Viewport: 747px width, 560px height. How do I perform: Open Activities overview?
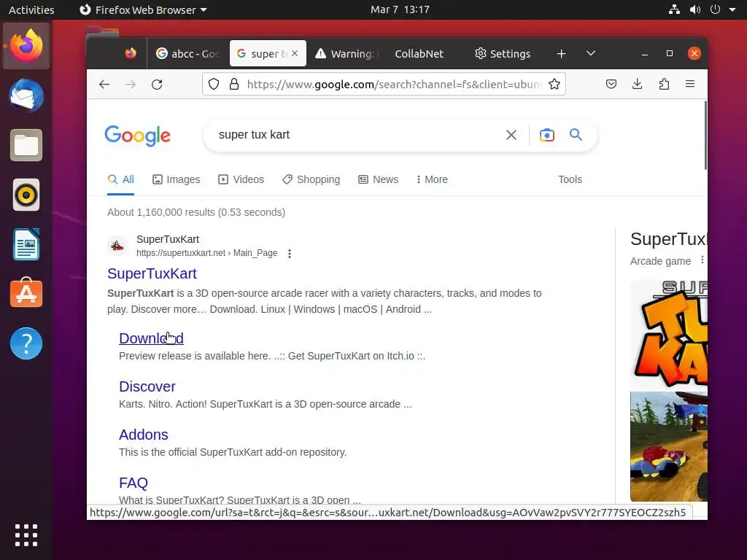point(31,9)
